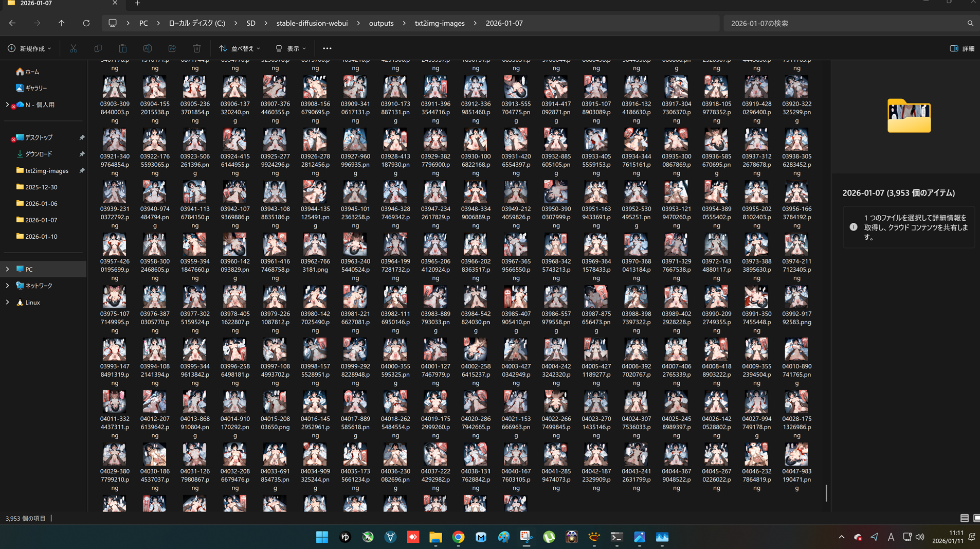Toggle the 詳細 details pane
980x549 pixels.
(962, 48)
